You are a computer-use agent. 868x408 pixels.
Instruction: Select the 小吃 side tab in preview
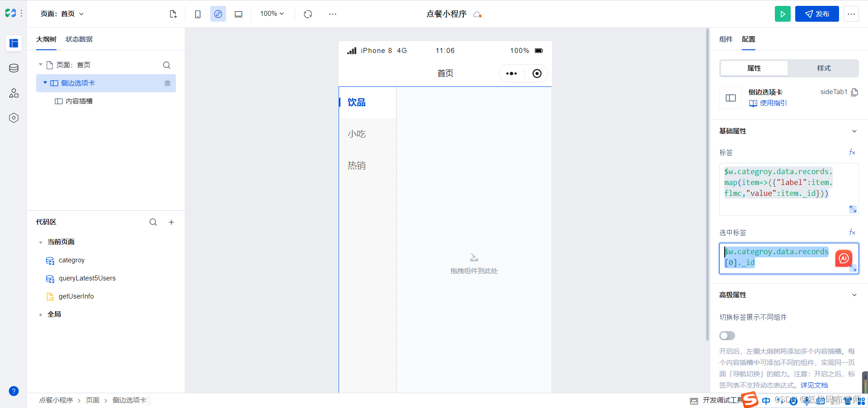368,134
